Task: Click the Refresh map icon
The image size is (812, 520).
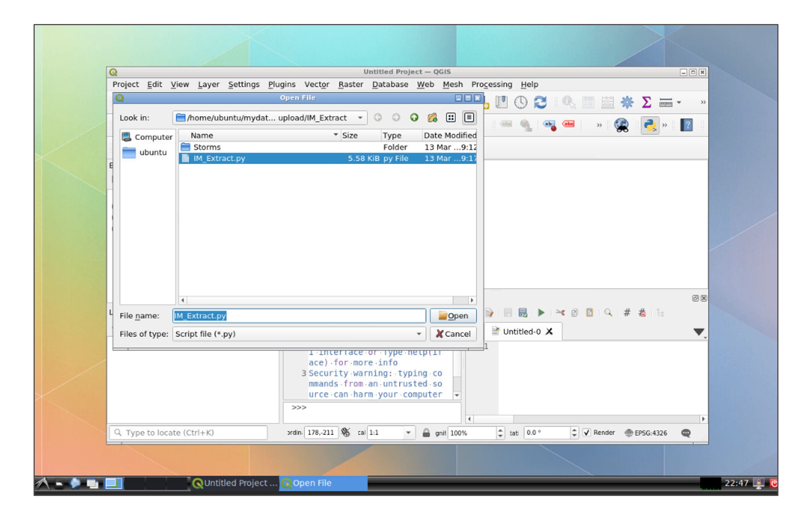Action: coord(540,102)
